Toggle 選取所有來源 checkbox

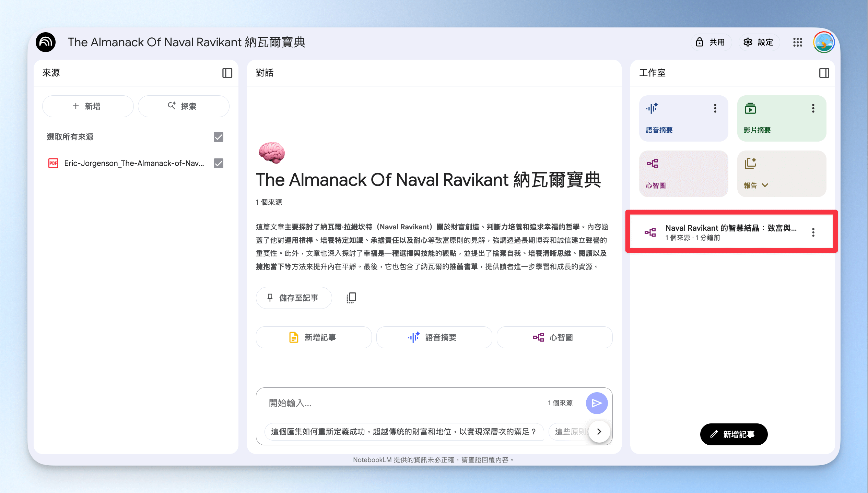[x=219, y=137]
